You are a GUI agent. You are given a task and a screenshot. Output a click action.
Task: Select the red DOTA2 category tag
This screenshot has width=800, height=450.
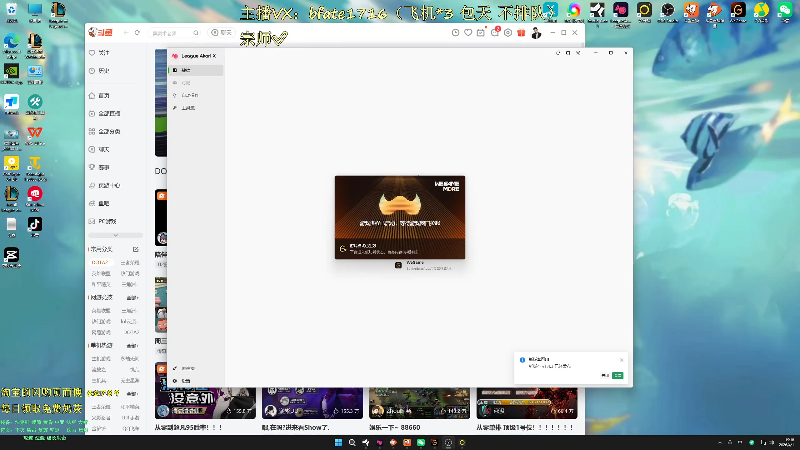(x=100, y=262)
